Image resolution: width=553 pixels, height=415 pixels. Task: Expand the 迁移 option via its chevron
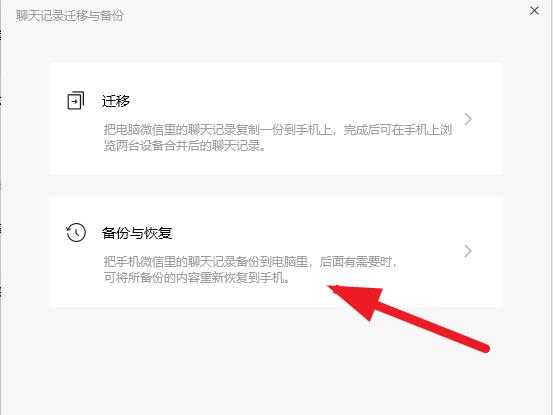[468, 119]
